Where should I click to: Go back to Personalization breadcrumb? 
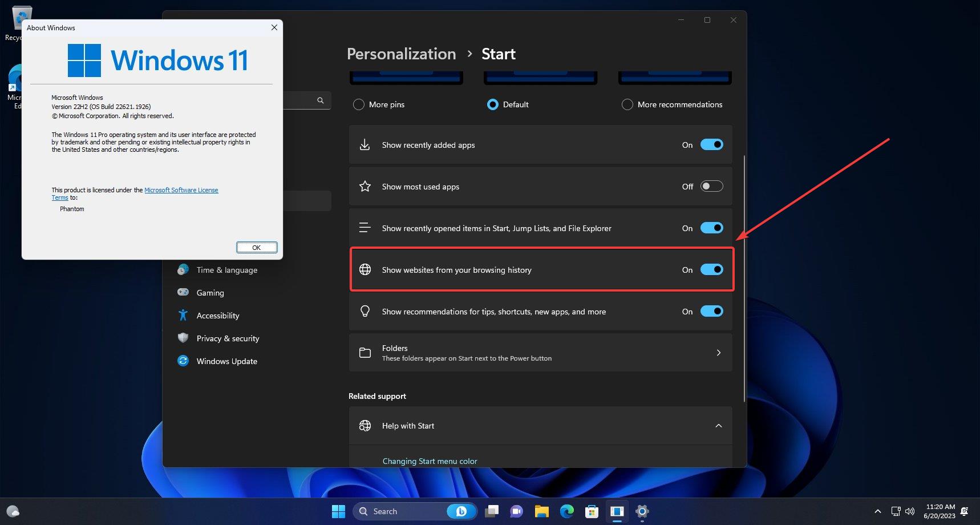coord(402,54)
